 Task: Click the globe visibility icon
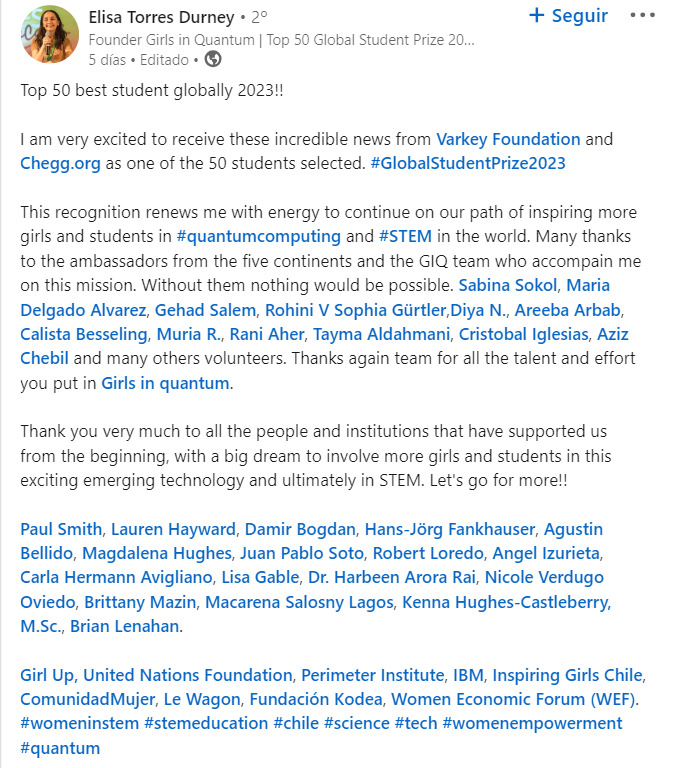pos(213,59)
